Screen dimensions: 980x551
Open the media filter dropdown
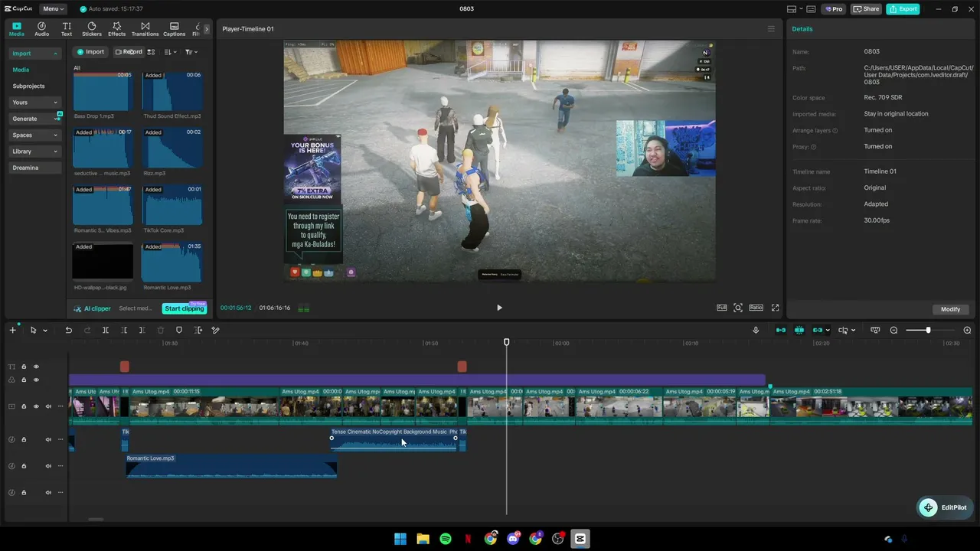click(191, 52)
